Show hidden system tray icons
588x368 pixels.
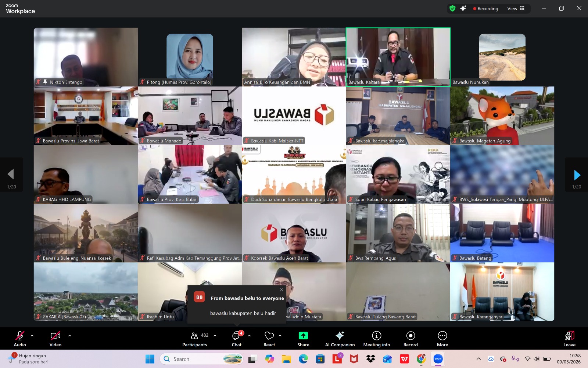[478, 359]
